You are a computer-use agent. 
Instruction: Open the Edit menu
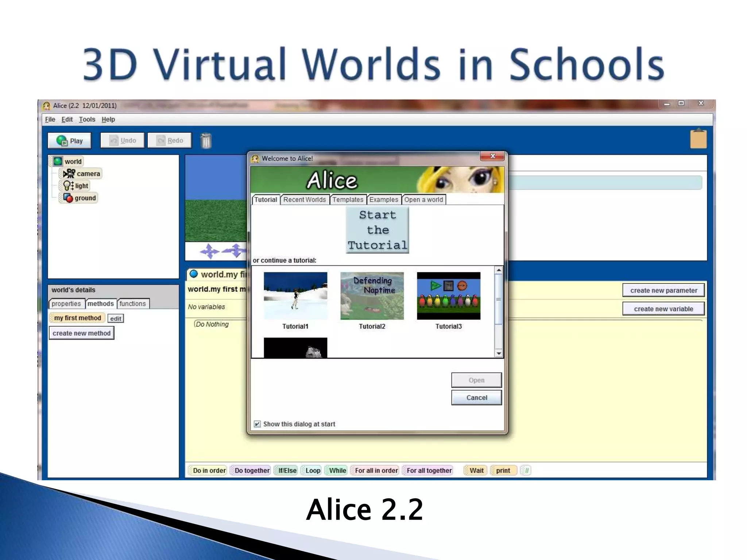[x=67, y=120]
